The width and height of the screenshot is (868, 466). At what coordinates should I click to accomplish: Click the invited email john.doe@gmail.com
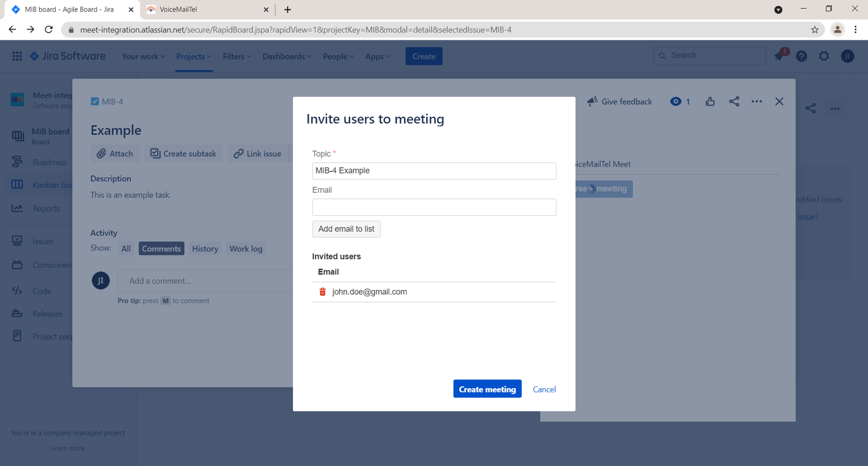(370, 292)
